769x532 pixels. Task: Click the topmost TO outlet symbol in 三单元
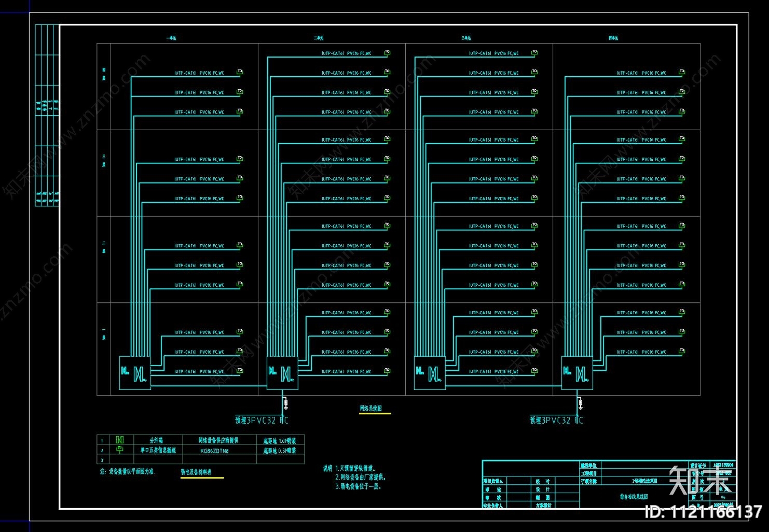point(534,52)
